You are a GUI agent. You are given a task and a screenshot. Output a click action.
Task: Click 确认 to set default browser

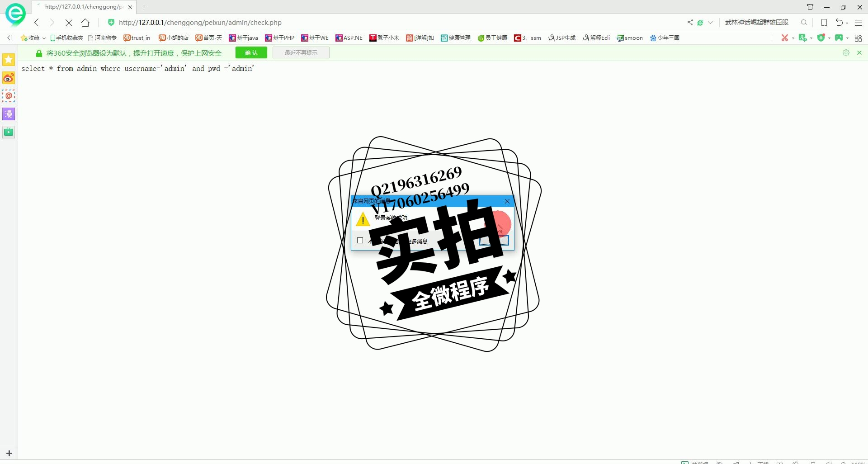point(251,53)
